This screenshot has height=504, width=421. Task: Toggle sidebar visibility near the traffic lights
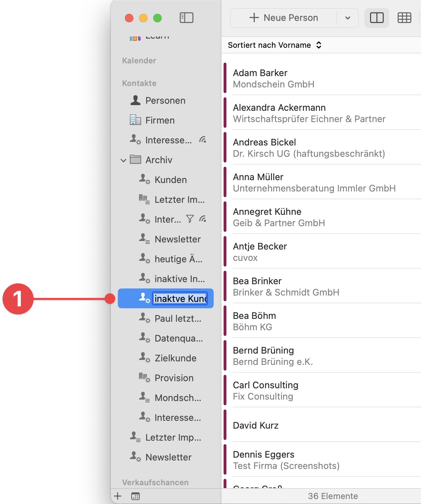click(186, 18)
